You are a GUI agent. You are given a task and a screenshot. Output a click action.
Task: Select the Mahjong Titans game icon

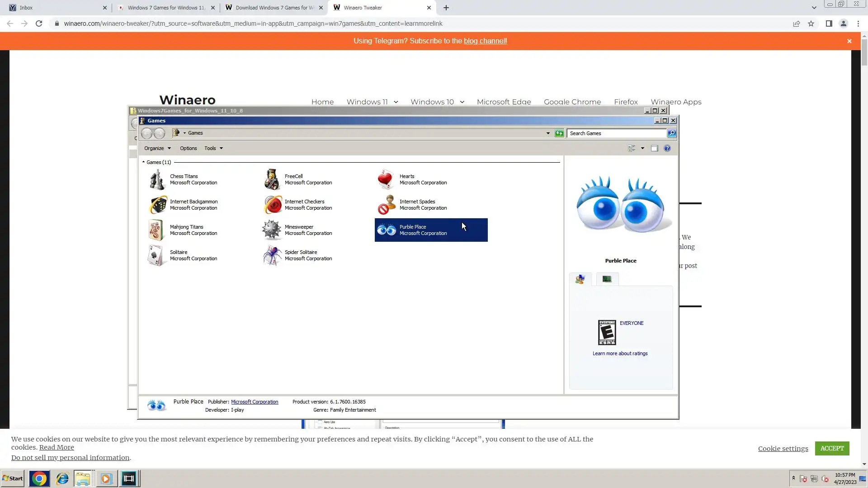coord(156,230)
